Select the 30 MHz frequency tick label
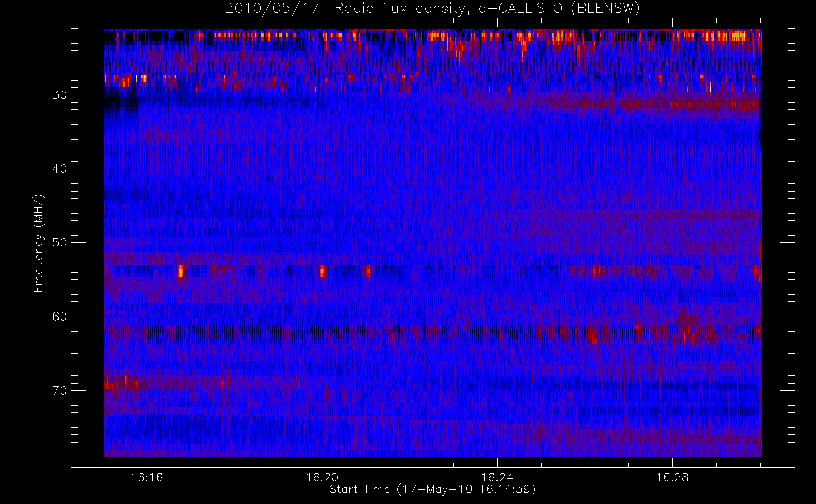The width and height of the screenshot is (816, 504). point(60,95)
